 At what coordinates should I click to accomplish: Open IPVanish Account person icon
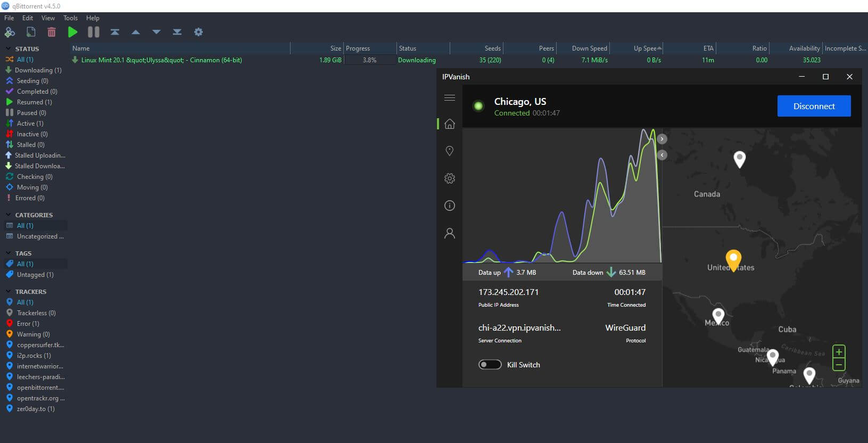(450, 233)
